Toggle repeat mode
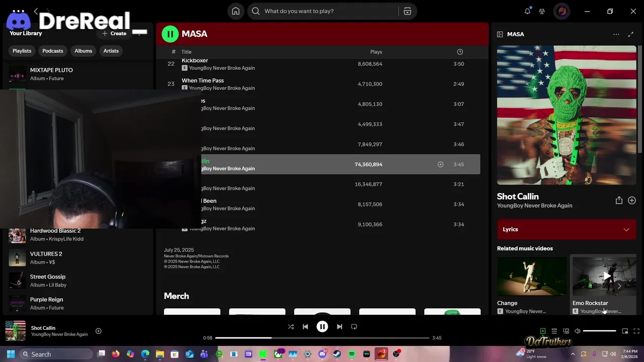The image size is (644, 362). click(354, 327)
